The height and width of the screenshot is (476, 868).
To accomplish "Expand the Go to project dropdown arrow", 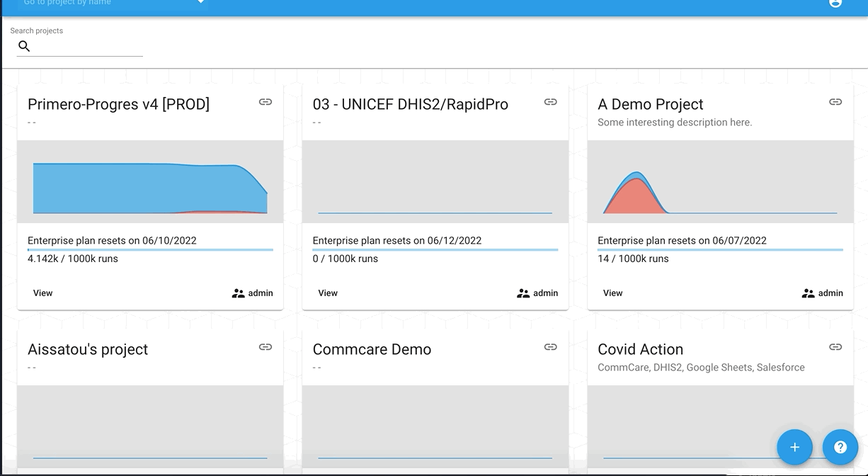I will coord(201,2).
